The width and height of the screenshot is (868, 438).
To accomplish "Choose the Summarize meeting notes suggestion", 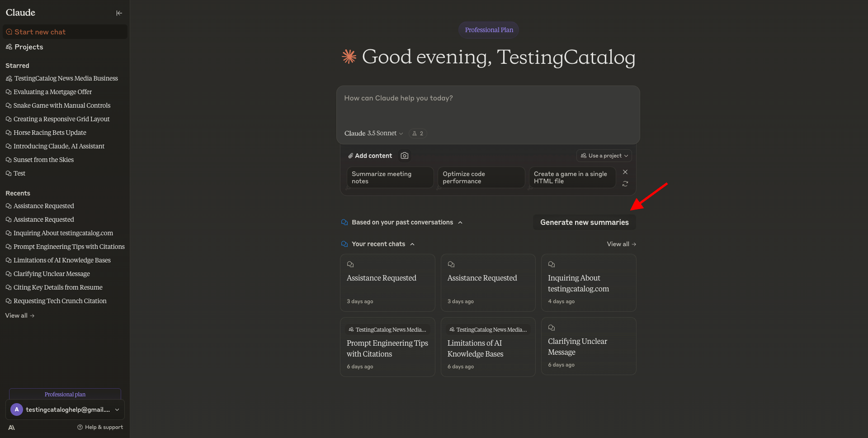I will tap(390, 177).
